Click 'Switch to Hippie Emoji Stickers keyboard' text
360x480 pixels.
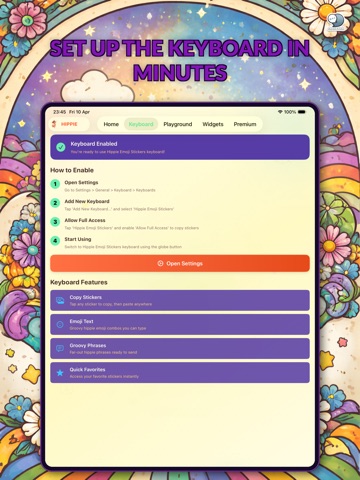[123, 247]
